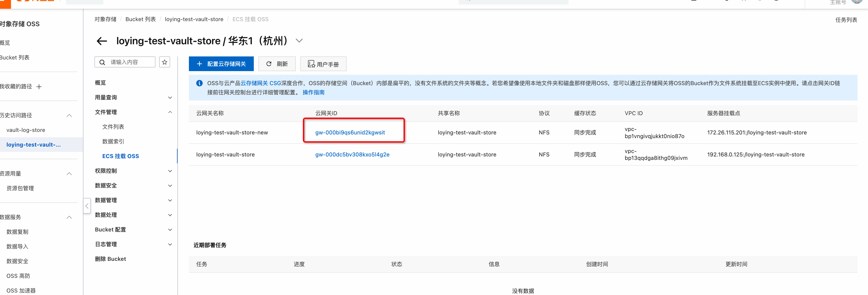868x295 pixels.
Task: Open OSS 高防 in sidebar
Action: point(18,276)
